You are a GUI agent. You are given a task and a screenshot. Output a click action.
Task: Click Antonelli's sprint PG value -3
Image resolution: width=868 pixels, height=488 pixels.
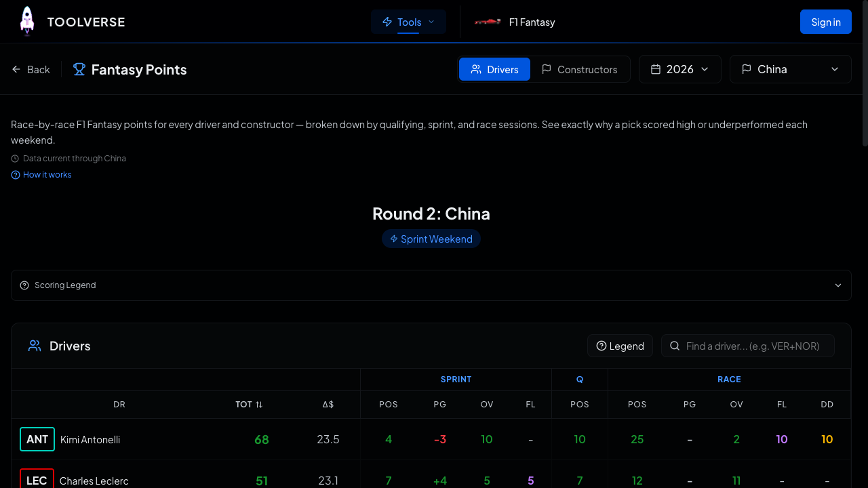click(x=440, y=439)
